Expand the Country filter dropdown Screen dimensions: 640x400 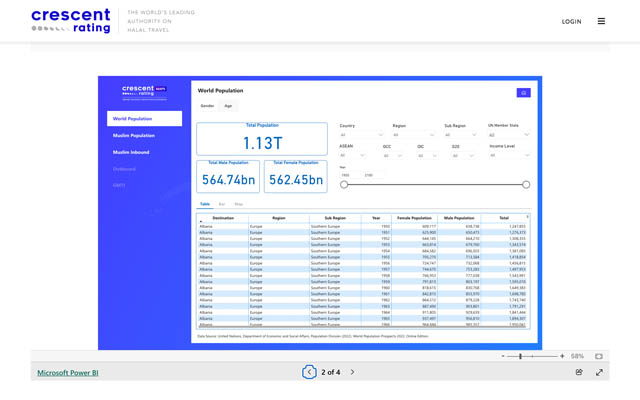pyautogui.click(x=361, y=135)
